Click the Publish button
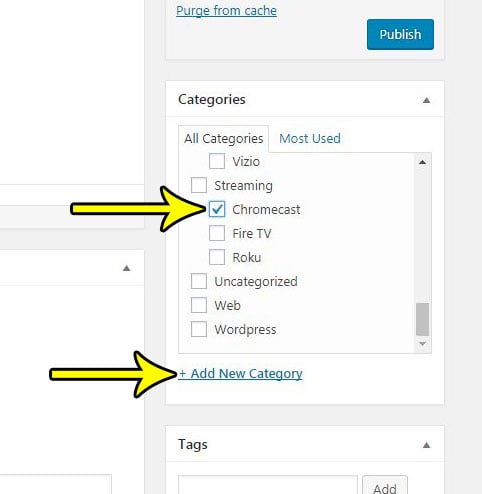The width and height of the screenshot is (482, 494). point(400,34)
